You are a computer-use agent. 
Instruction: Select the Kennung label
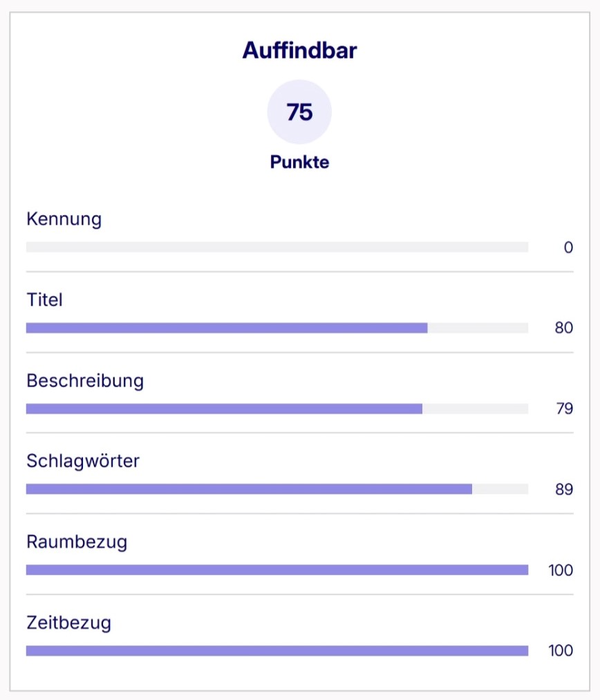point(64,219)
